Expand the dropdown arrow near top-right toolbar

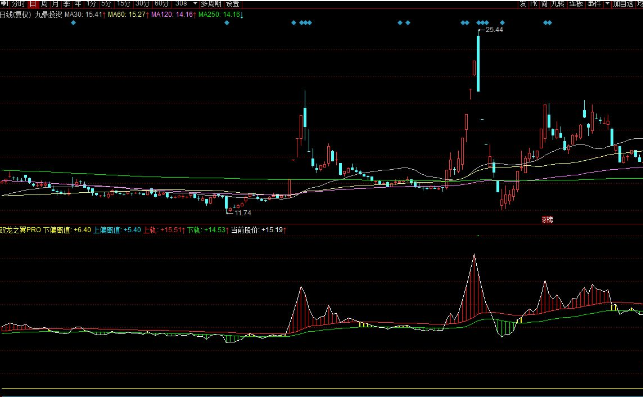pos(607,4)
